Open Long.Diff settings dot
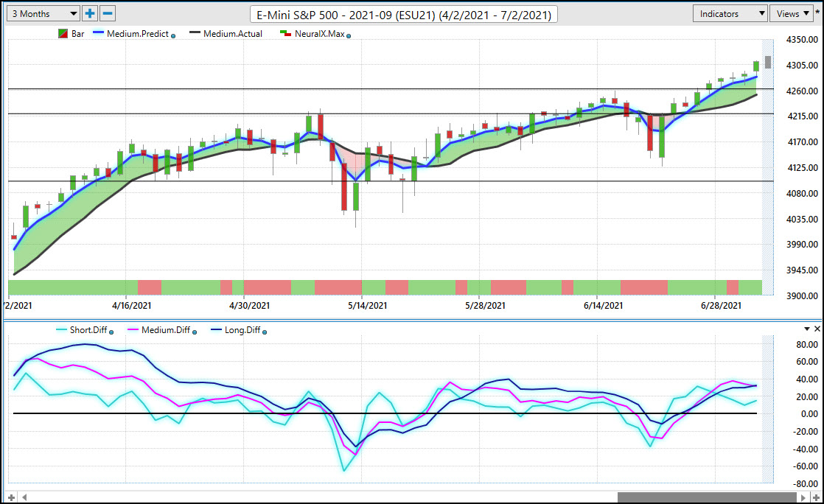Viewport: 824px width, 504px height. (x=265, y=332)
